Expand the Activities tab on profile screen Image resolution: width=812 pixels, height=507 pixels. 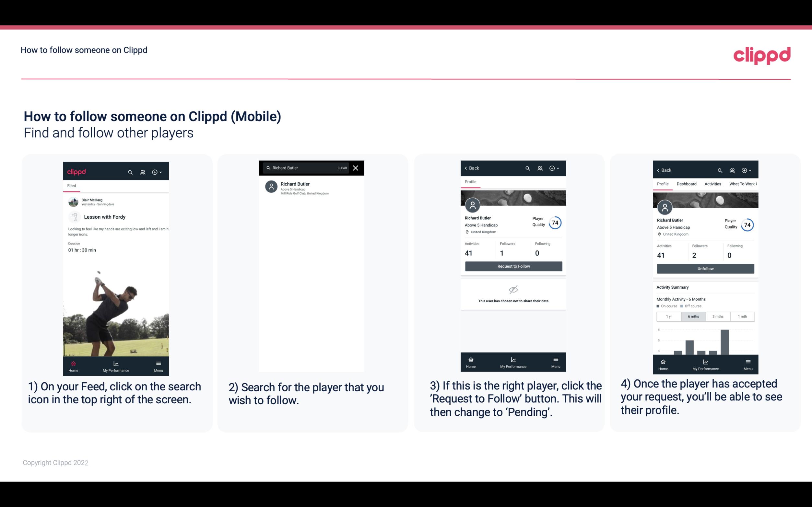[712, 183]
